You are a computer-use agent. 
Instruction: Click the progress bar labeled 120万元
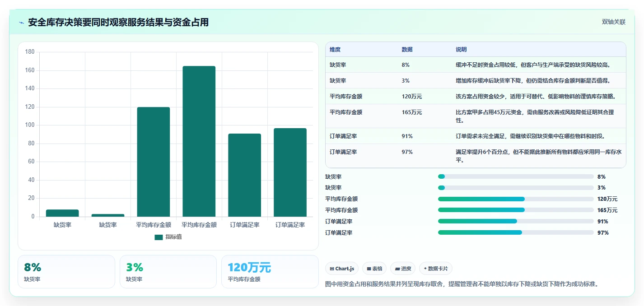coord(516,199)
